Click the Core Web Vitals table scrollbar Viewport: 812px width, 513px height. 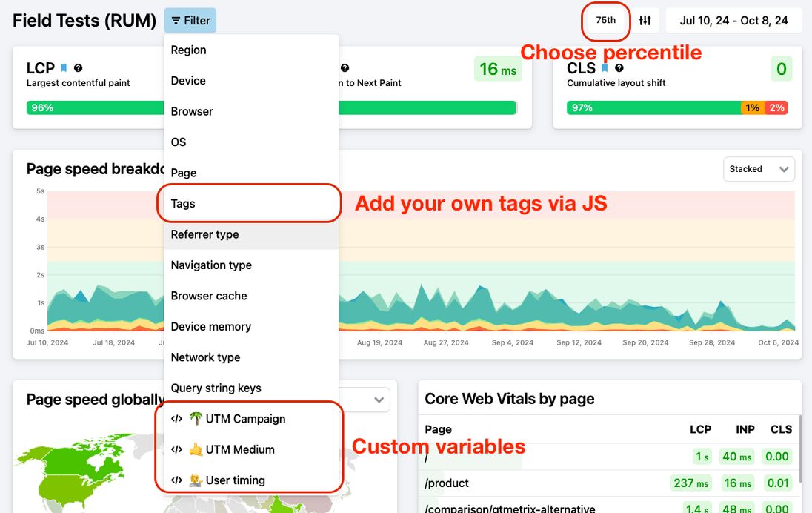[799, 460]
